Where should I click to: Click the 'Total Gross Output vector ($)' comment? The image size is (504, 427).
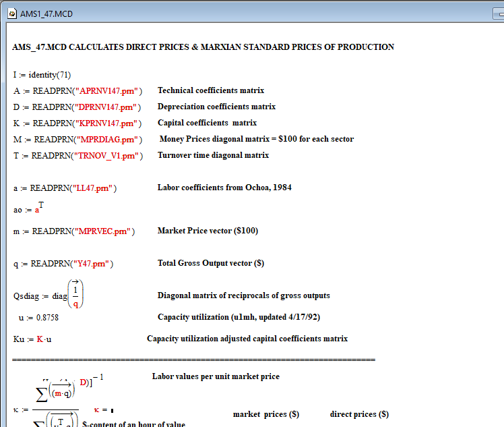(211, 263)
